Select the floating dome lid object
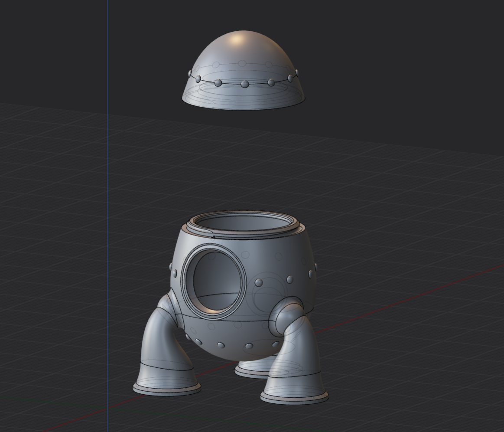This screenshot has height=432, width=504. point(243,70)
